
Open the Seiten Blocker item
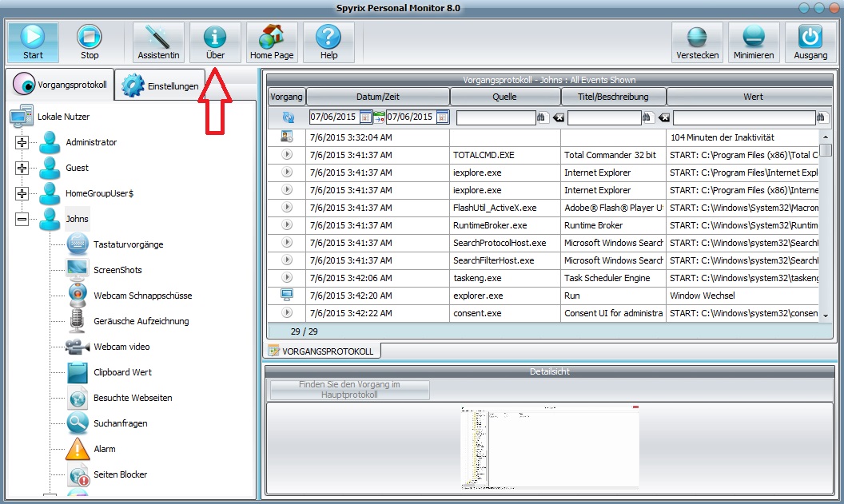[x=121, y=474]
